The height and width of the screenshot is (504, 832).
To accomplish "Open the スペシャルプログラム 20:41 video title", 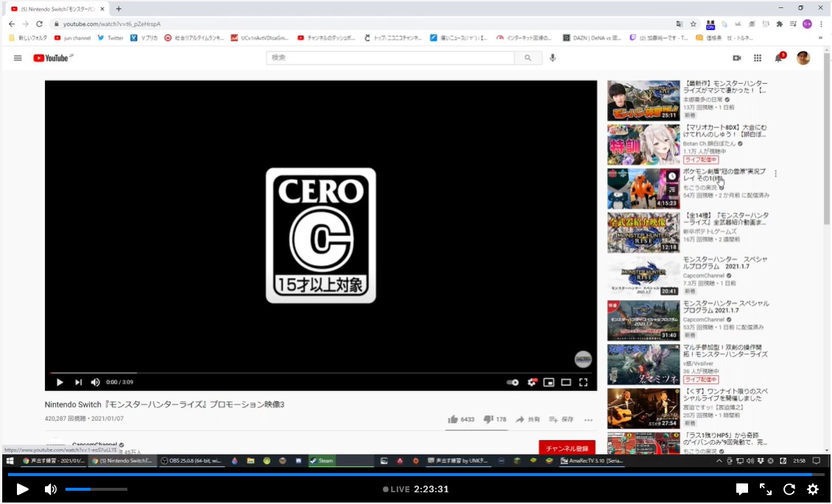I will pos(723,263).
